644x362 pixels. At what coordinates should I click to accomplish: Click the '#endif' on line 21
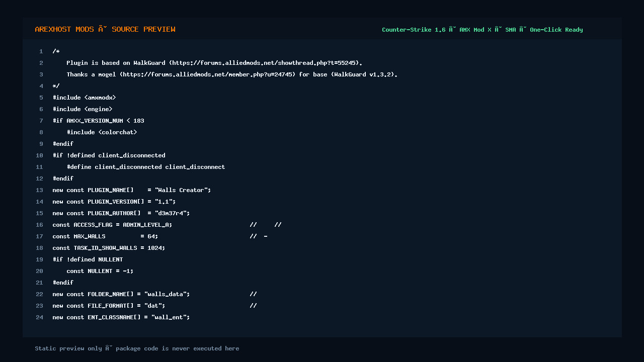click(x=63, y=283)
